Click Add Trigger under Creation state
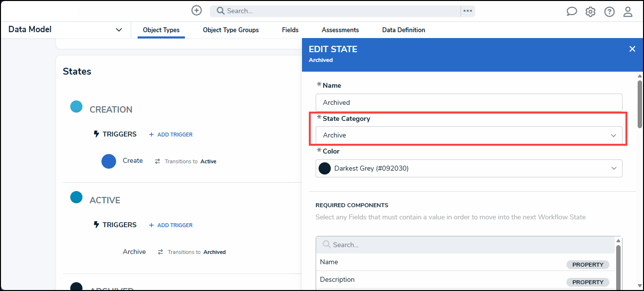Viewport: 644px width, 291px height. pos(171,135)
